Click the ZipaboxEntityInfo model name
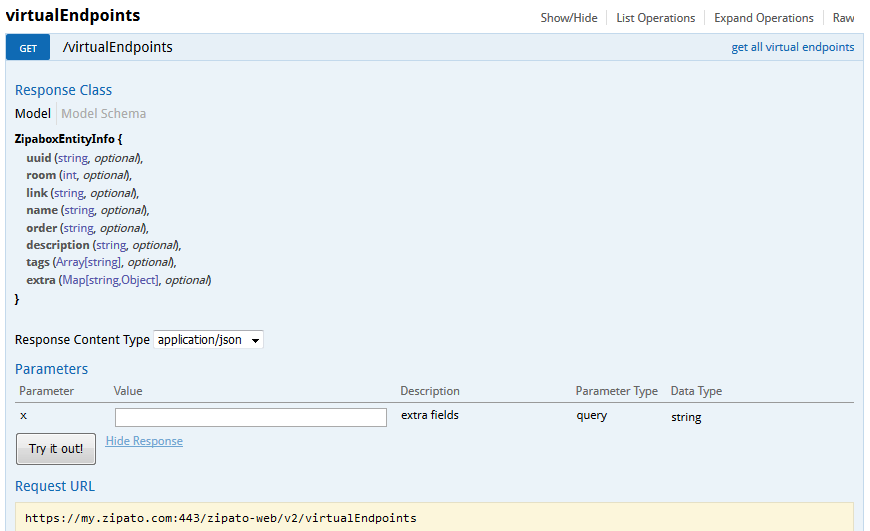This screenshot has width=870, height=531. (x=64, y=139)
